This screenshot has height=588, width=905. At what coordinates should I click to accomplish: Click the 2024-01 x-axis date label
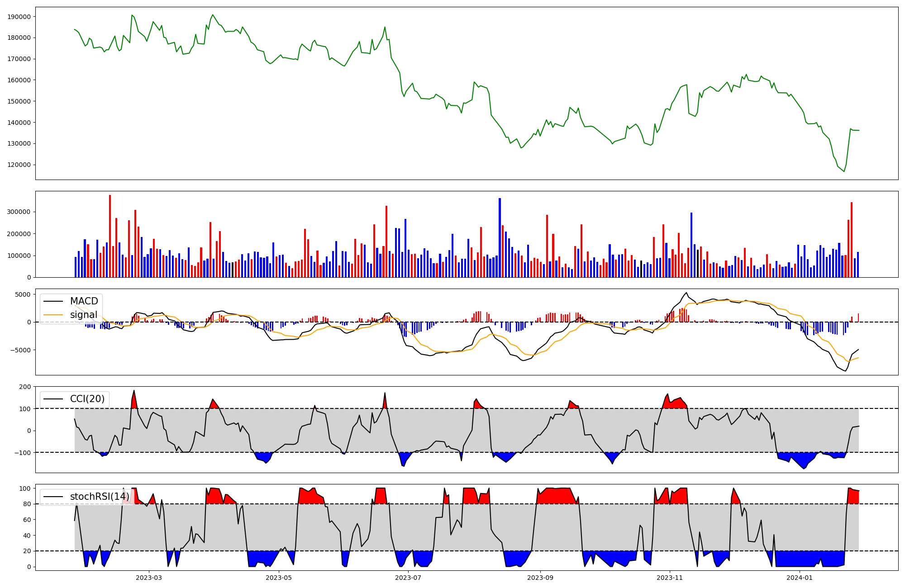click(x=800, y=578)
